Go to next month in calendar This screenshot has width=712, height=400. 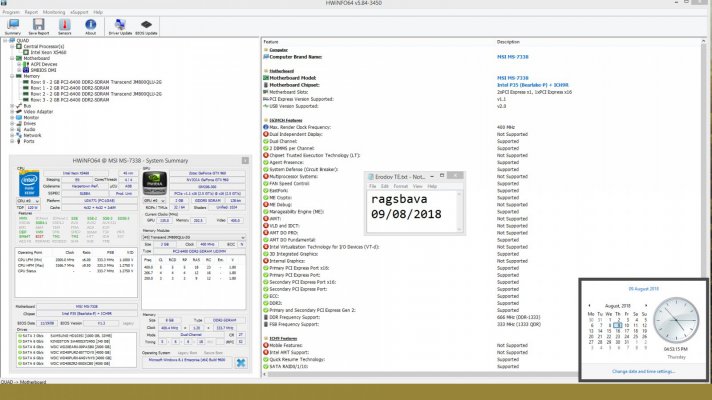tap(646, 306)
